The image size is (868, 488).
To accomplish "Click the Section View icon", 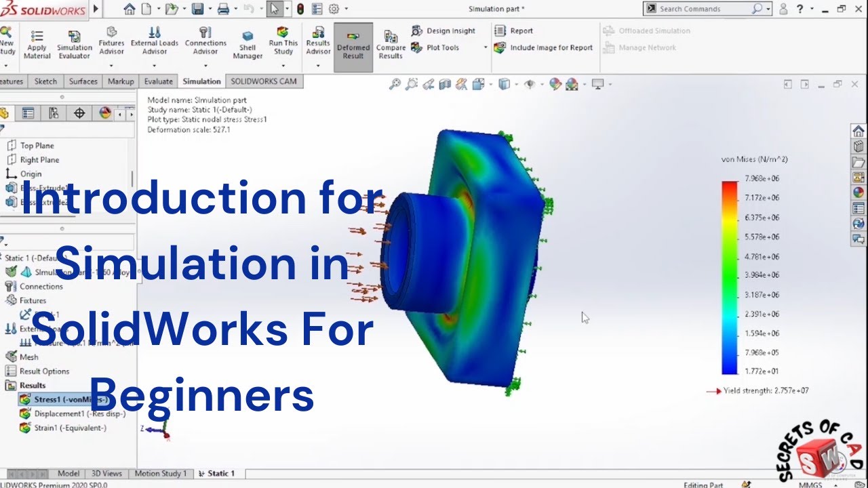I will click(445, 84).
